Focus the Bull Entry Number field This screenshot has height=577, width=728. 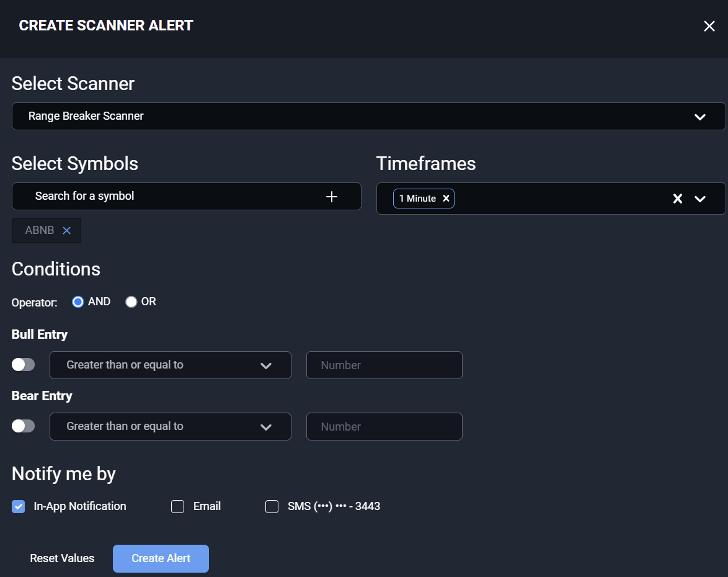[384, 365]
